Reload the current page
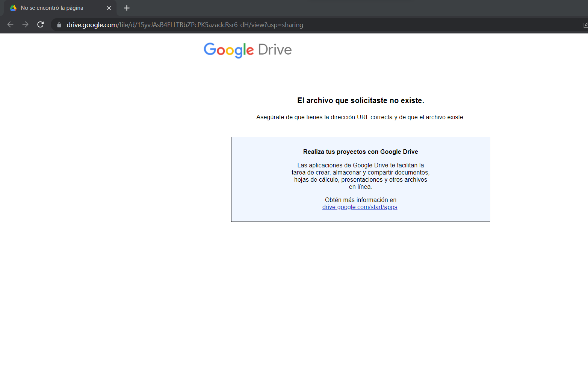Image resolution: width=588 pixels, height=375 pixels. [40, 24]
